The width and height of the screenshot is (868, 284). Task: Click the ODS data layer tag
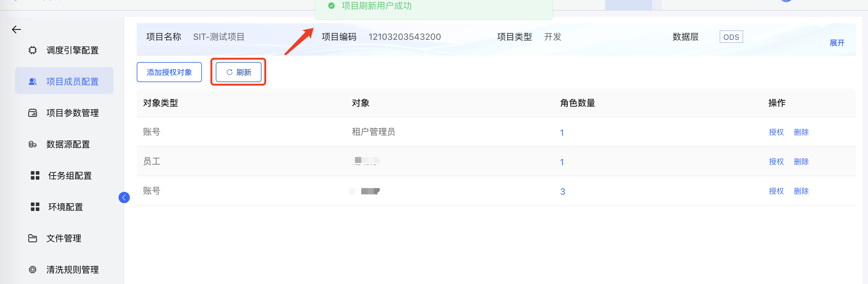pos(731,36)
